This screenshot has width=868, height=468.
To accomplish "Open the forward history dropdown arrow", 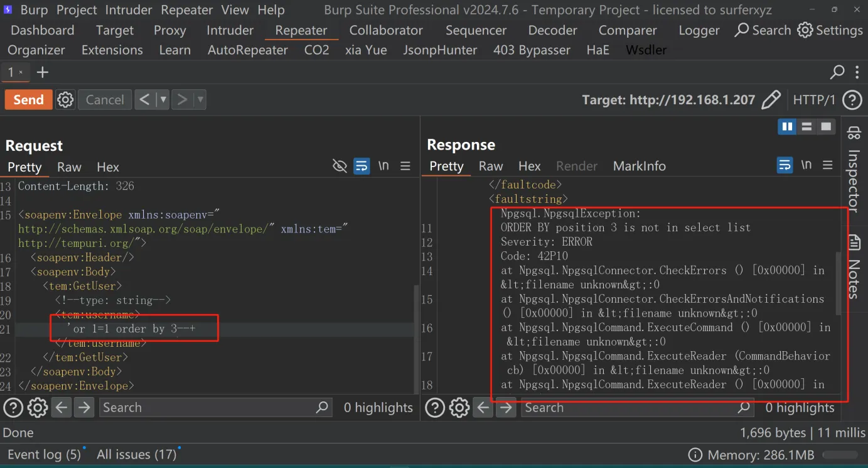I will (x=200, y=100).
